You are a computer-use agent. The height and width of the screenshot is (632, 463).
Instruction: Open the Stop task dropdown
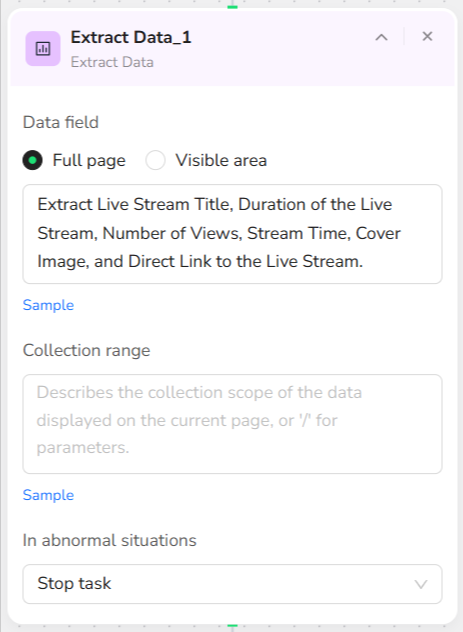pyautogui.click(x=233, y=584)
